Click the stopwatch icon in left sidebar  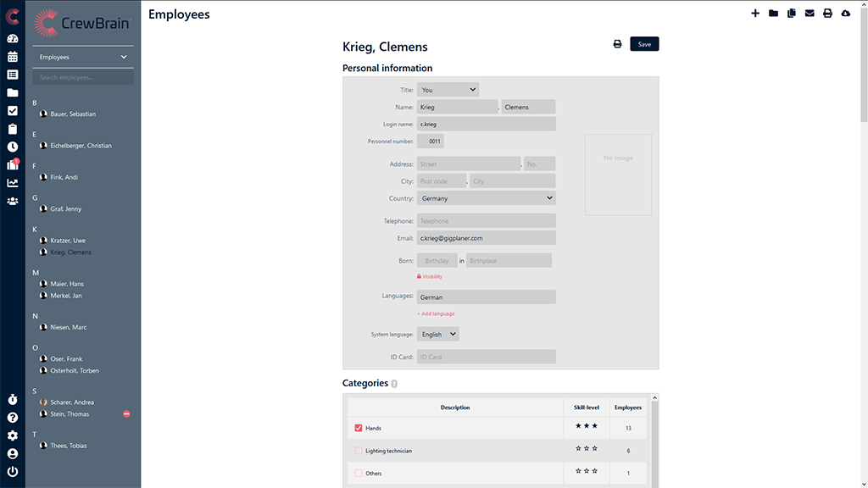[x=13, y=399]
